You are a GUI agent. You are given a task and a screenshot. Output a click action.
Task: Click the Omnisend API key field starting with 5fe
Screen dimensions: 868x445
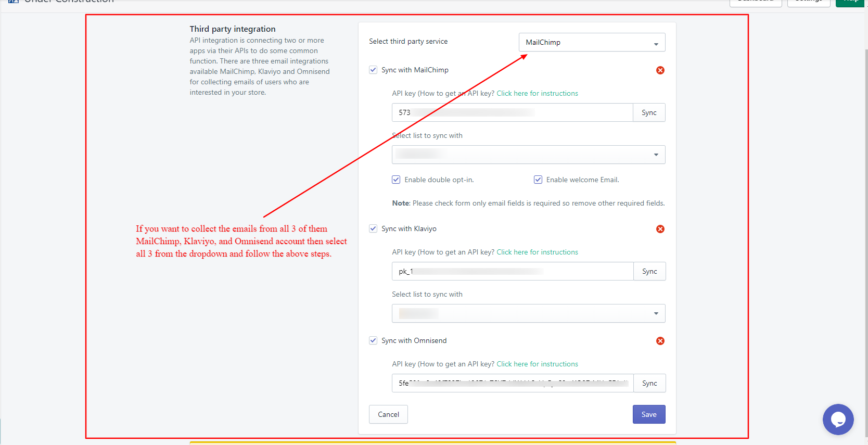pyautogui.click(x=513, y=383)
